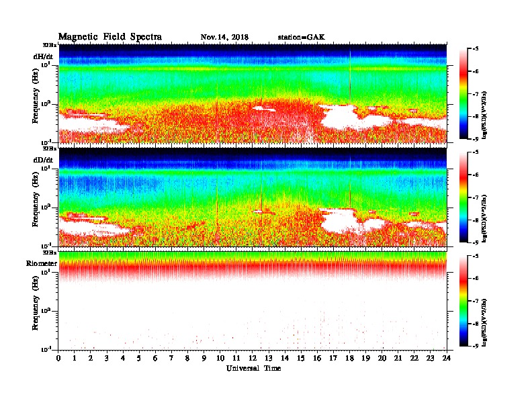Click hour 12 on the Universal Time axis

[253, 359]
